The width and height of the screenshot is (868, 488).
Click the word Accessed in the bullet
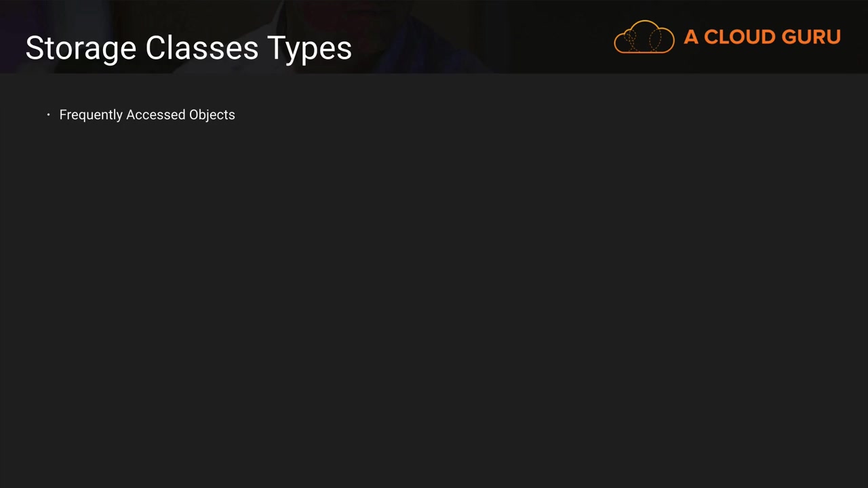tap(156, 115)
